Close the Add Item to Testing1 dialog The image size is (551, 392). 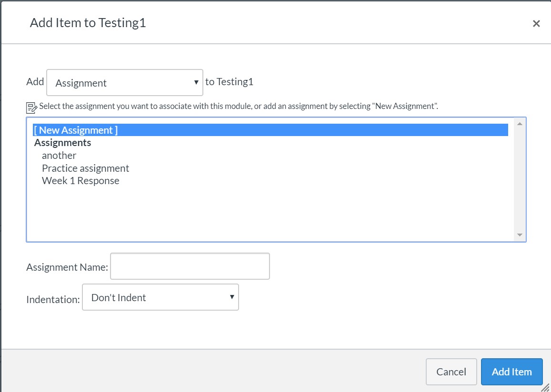click(536, 23)
